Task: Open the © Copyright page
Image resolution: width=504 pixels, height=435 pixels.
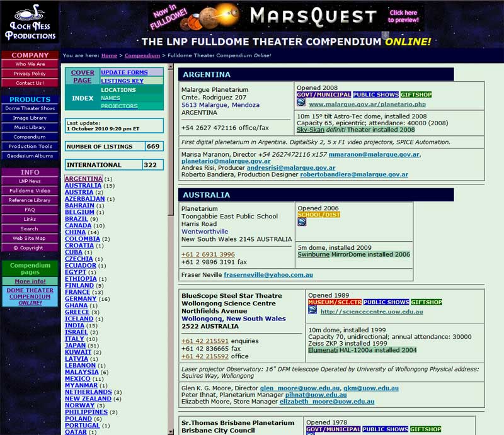Action: (x=30, y=247)
